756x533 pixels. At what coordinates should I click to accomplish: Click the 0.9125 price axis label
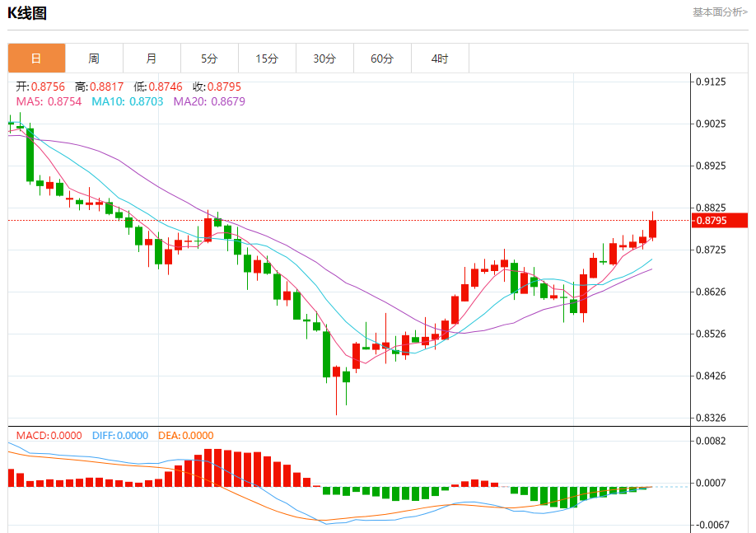point(711,82)
